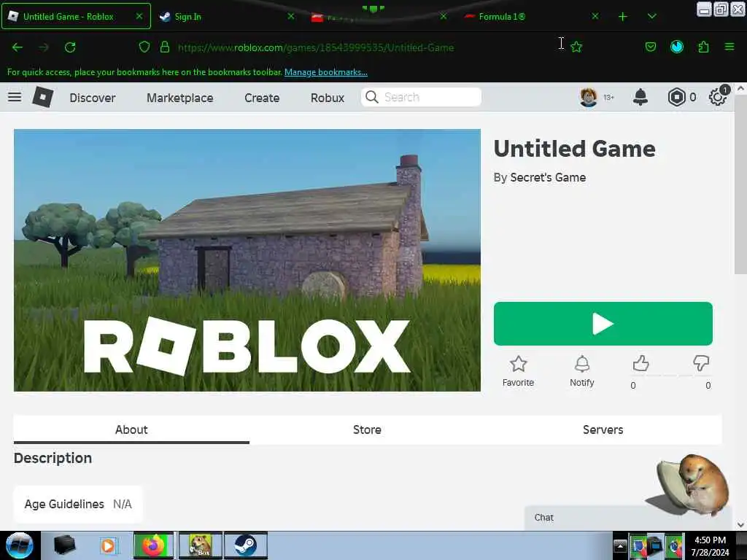Viewport: 747px width, 560px height.
Task: Like the game with thumbs up
Action: [x=640, y=364]
